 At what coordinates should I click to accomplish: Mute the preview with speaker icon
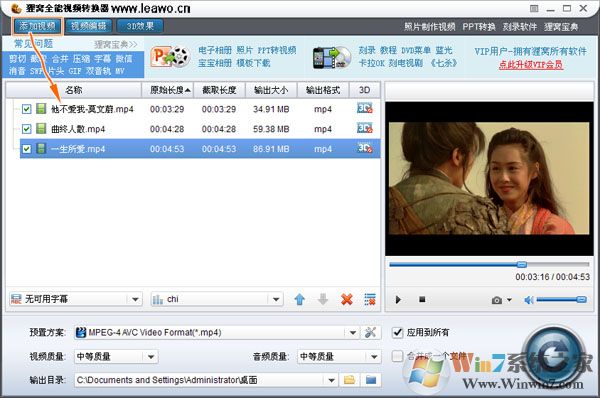[529, 300]
